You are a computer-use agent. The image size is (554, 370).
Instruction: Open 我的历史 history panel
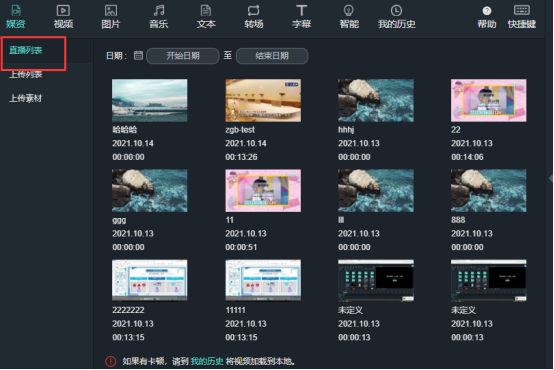click(x=396, y=17)
